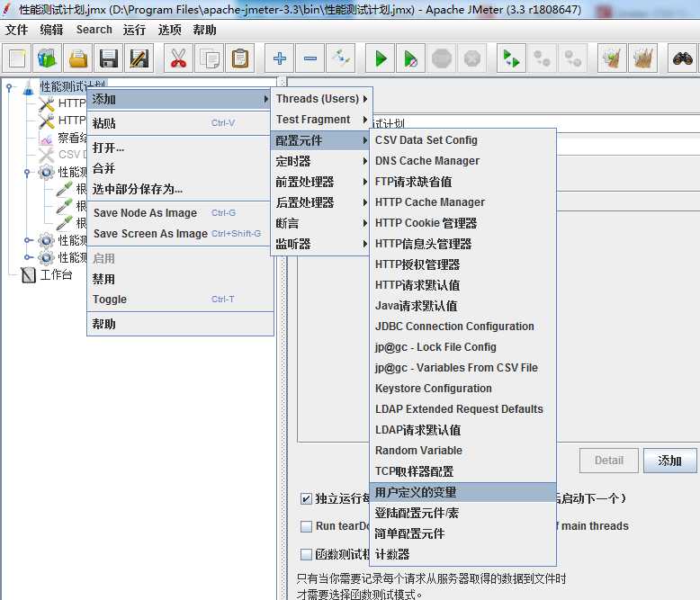
Task: Click the Copy toolbar icon
Action: click(x=210, y=58)
